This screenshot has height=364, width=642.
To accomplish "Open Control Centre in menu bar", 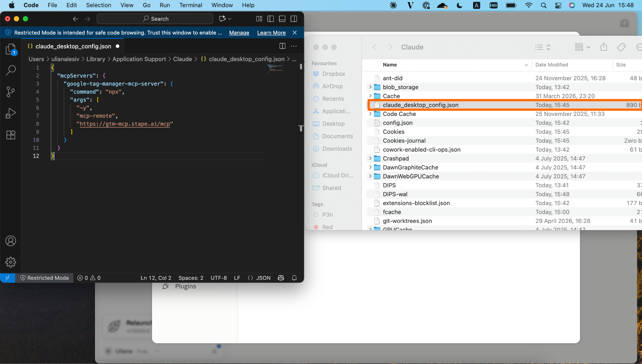I will pyautogui.click(x=558, y=5).
